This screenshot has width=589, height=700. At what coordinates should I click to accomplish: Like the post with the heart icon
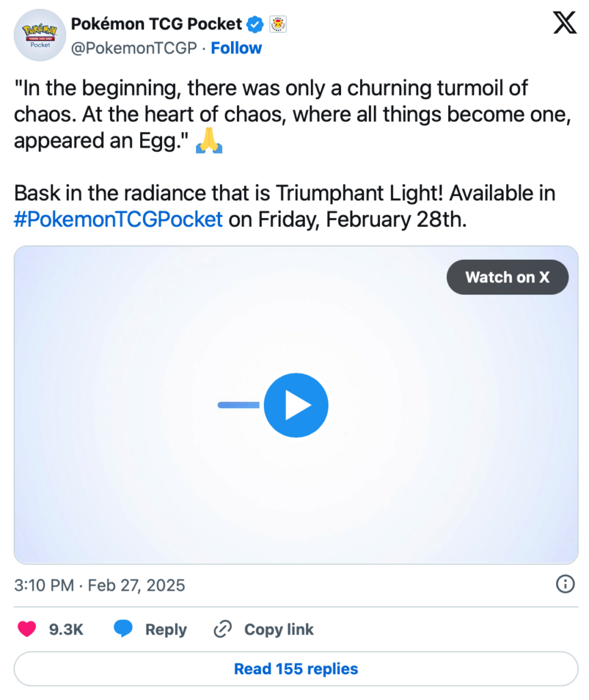[27, 630]
